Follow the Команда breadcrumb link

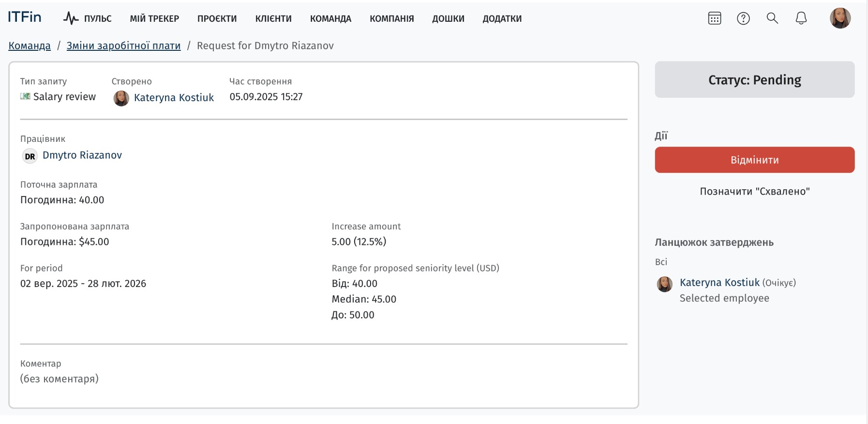(30, 45)
